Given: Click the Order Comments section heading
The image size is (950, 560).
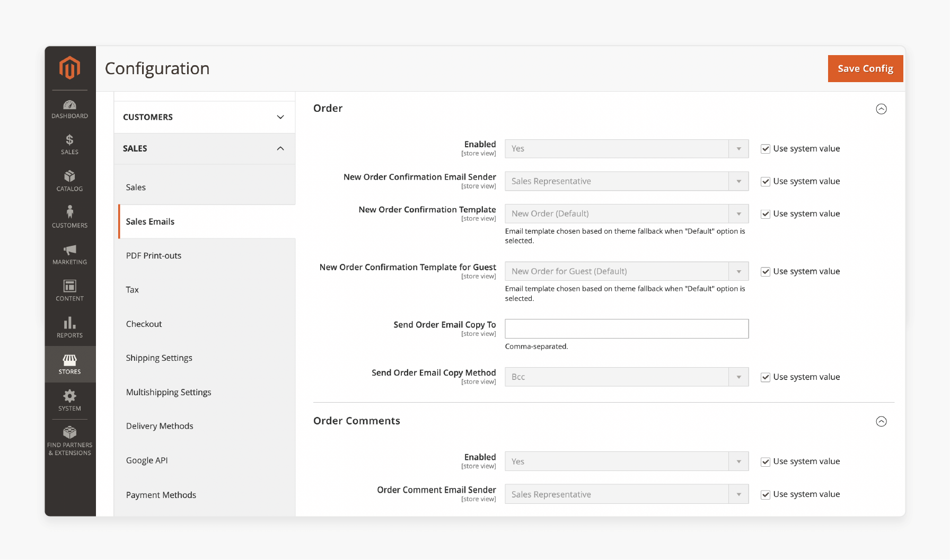Looking at the screenshot, I should click(x=357, y=421).
